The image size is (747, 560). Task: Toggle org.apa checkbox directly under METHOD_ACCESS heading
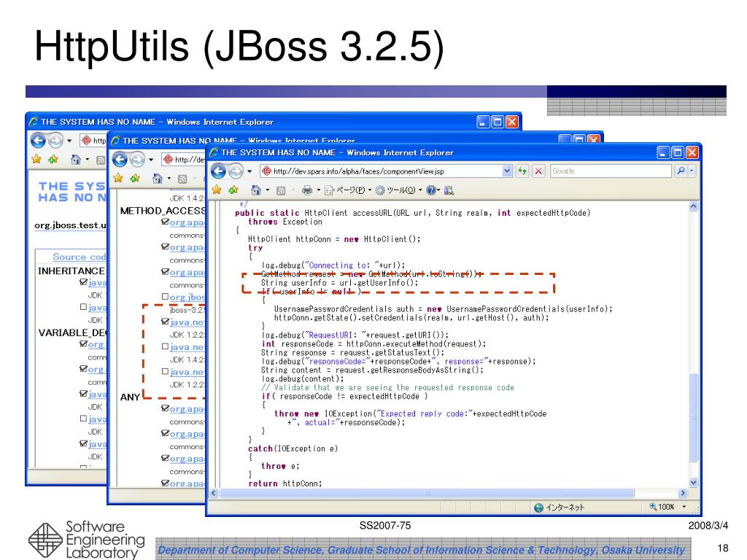[x=165, y=222]
